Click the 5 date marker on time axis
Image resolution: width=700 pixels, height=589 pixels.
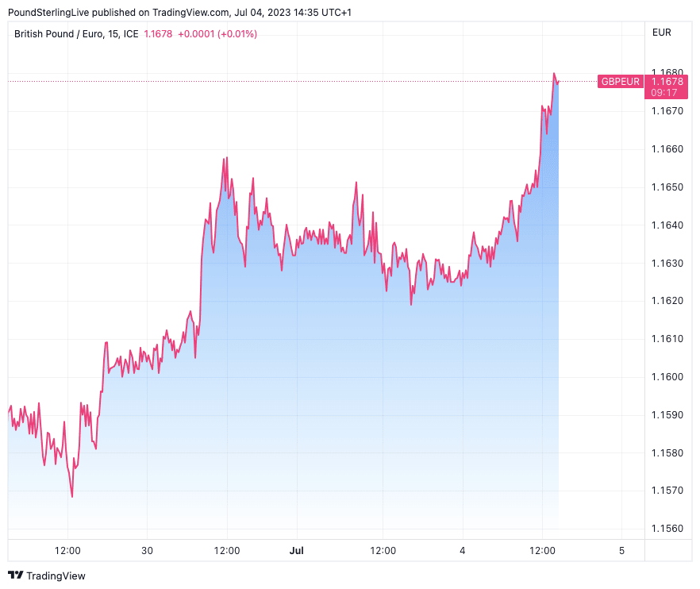(621, 550)
